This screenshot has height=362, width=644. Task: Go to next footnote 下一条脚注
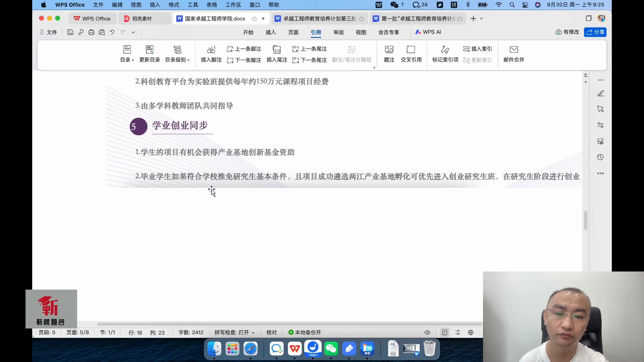tap(244, 60)
